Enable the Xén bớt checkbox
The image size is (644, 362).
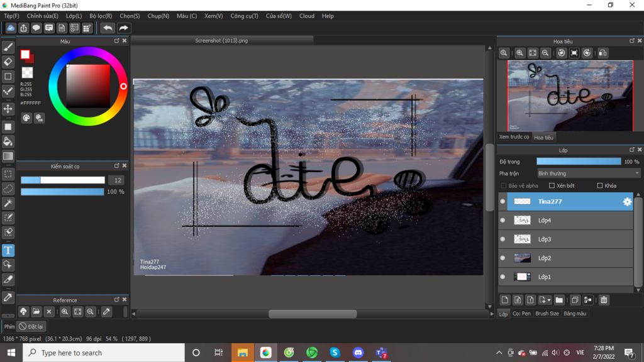coord(552,185)
